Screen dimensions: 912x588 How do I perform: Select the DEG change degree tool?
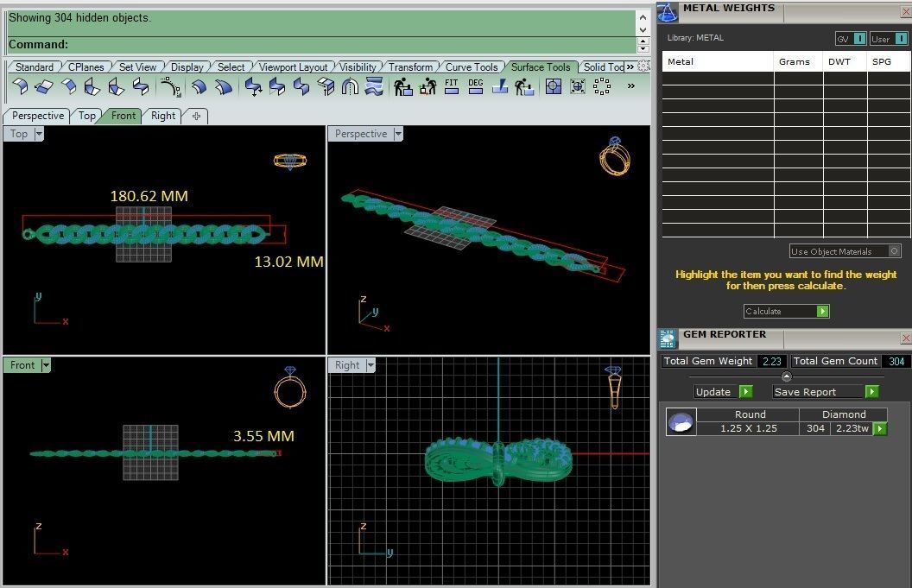click(x=476, y=86)
